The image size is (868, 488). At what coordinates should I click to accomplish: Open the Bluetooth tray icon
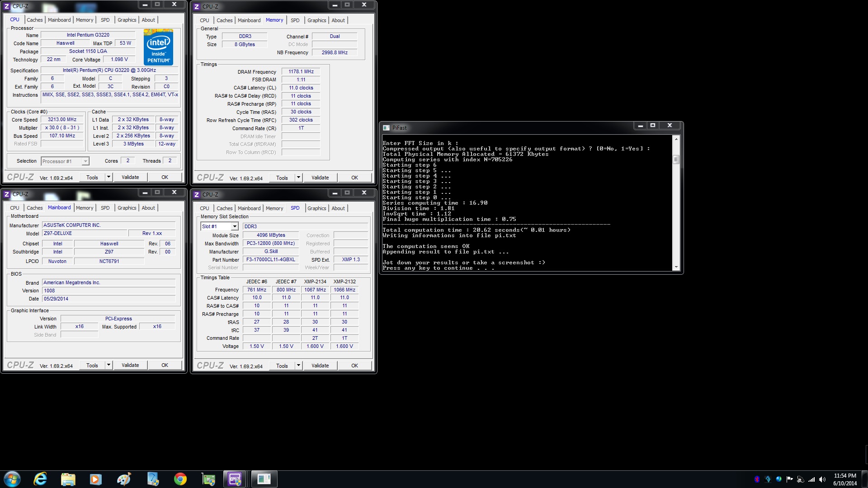point(757,479)
